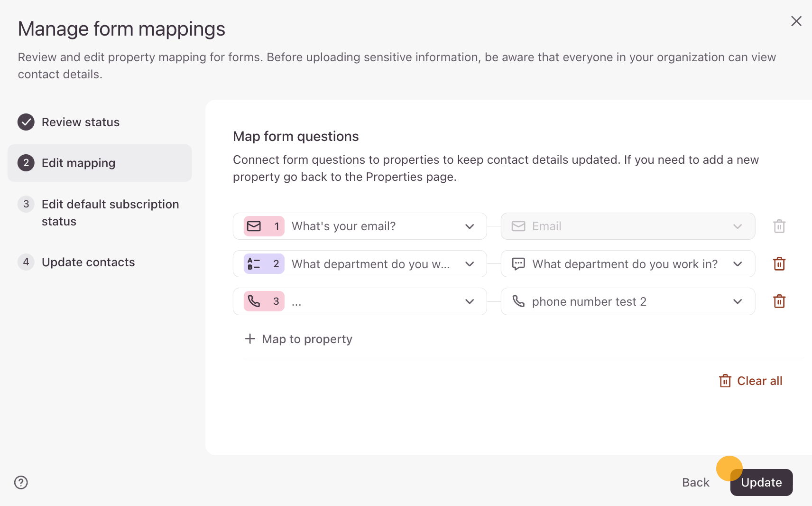Click the plus icon for Map to property
Screen dimensions: 812x506
click(x=250, y=339)
